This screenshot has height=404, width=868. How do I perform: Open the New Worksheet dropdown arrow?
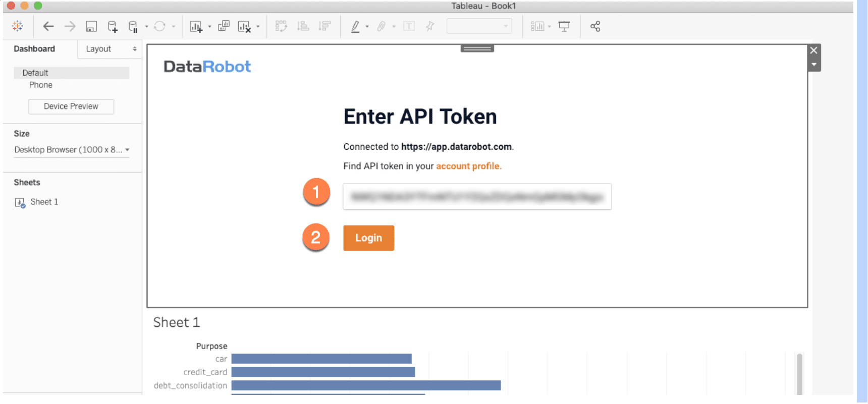coord(209,27)
